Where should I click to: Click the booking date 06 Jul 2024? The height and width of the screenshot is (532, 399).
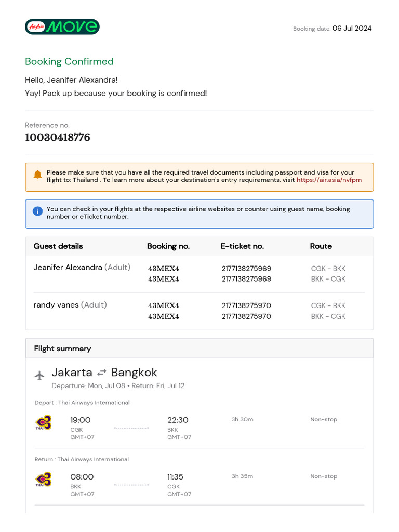coord(352,29)
